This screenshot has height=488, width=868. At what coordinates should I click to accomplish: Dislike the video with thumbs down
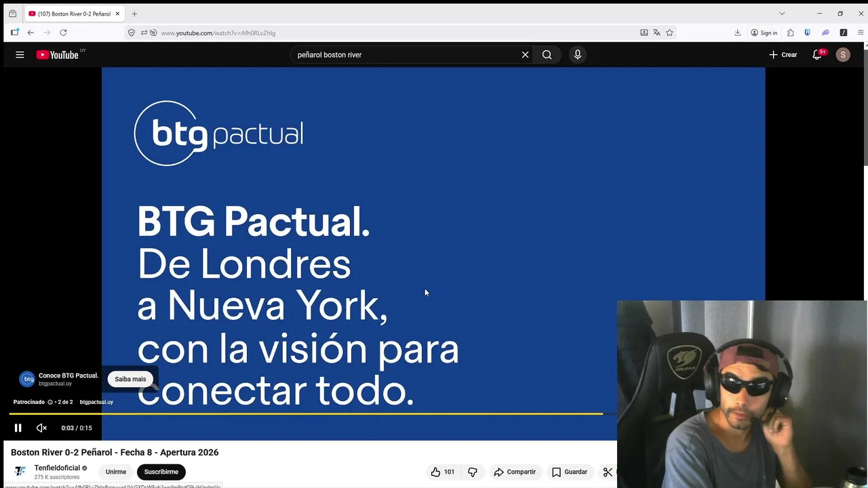pos(473,472)
